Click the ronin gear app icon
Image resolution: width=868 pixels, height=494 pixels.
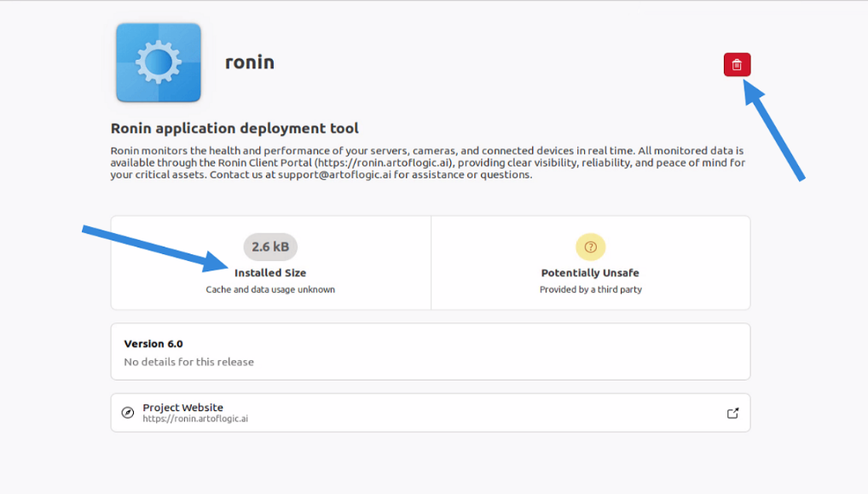tap(159, 63)
